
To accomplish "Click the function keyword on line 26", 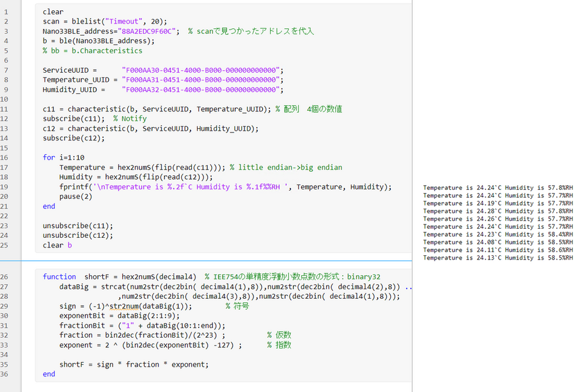I will 59,277.
